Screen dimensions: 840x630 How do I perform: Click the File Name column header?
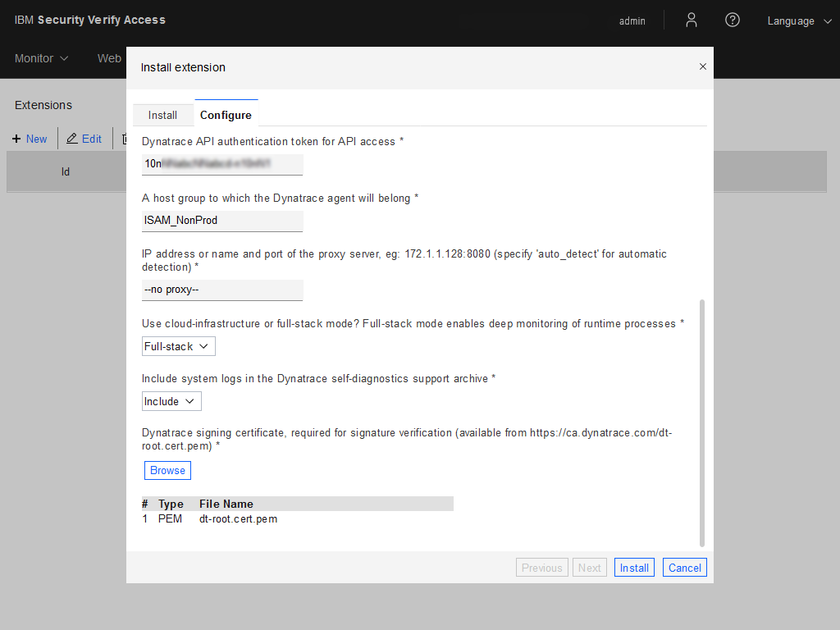226,504
